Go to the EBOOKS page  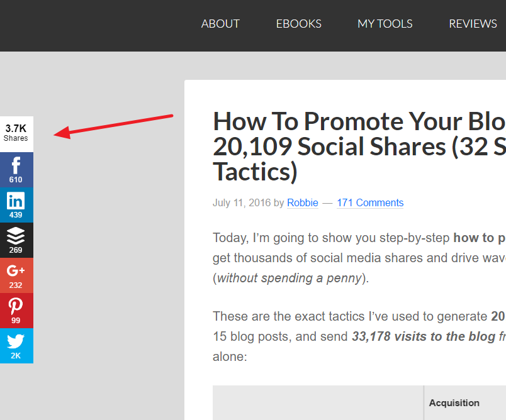pos(298,24)
